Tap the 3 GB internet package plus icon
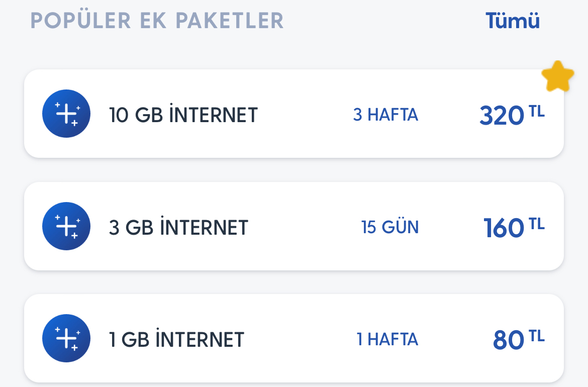588x387 pixels. [66, 226]
